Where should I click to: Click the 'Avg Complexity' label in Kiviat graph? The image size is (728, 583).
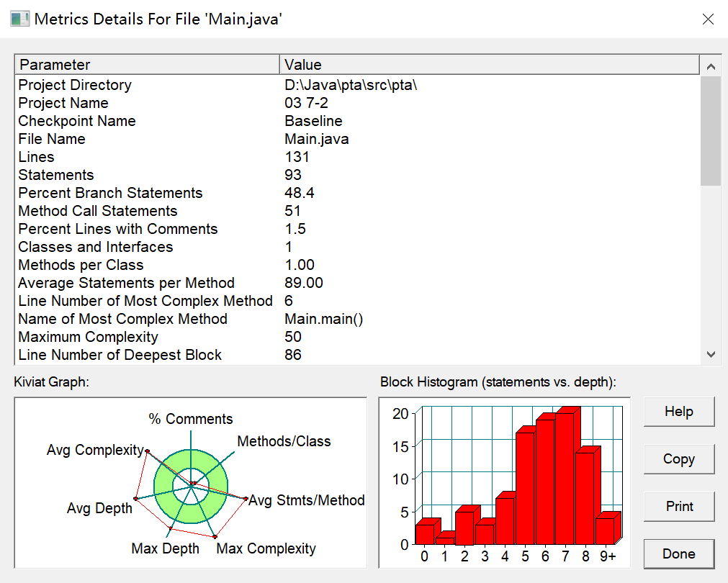pyautogui.click(x=95, y=450)
